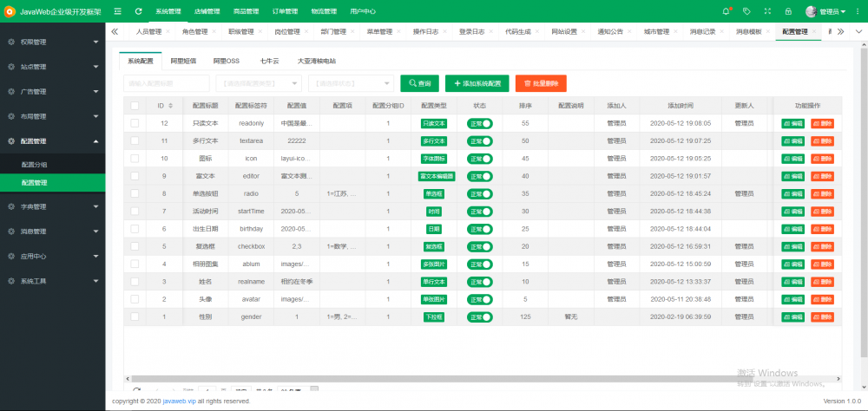Image resolution: width=868 pixels, height=411 pixels.
Task: Open the 七牛云 config tab
Action: pos(270,62)
